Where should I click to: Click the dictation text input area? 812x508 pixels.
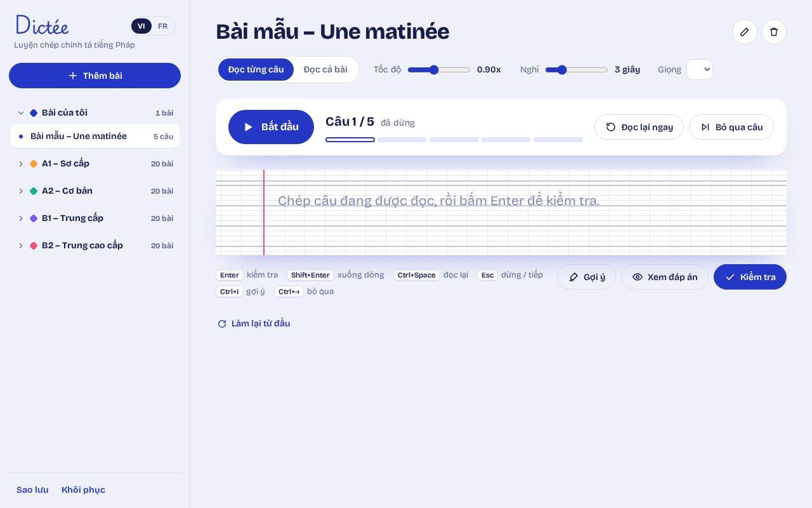[501, 213]
